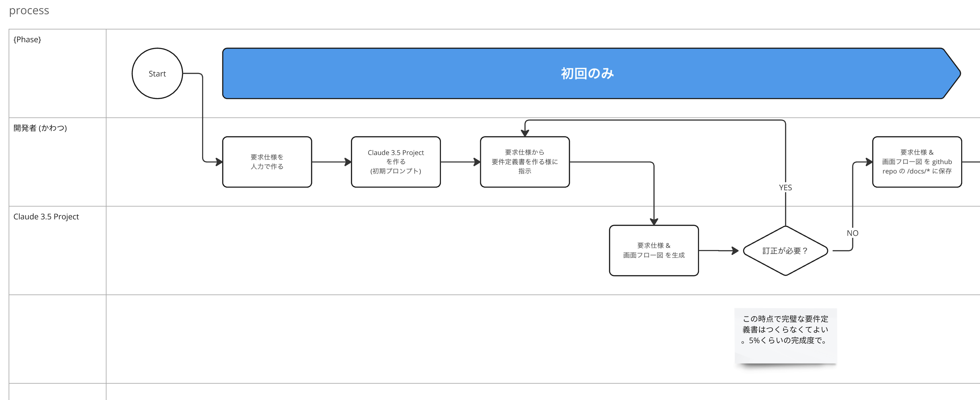Click the process frame title
The image size is (980, 400).
click(x=29, y=10)
